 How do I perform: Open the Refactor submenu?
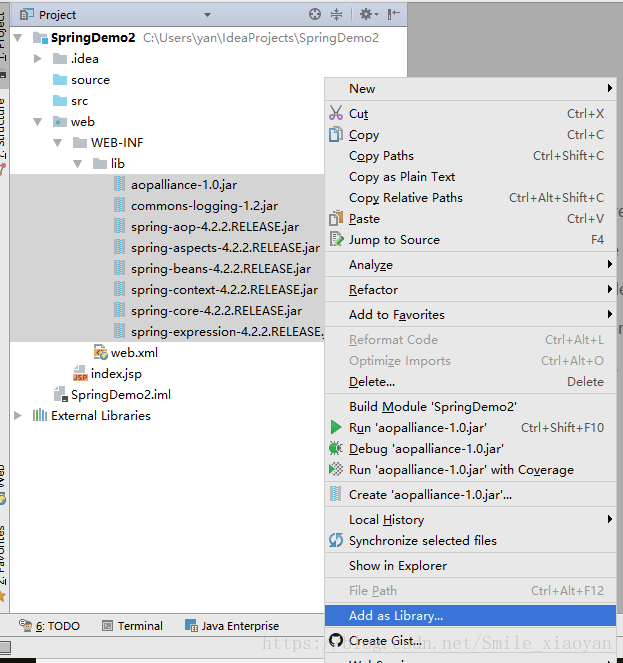(470, 290)
